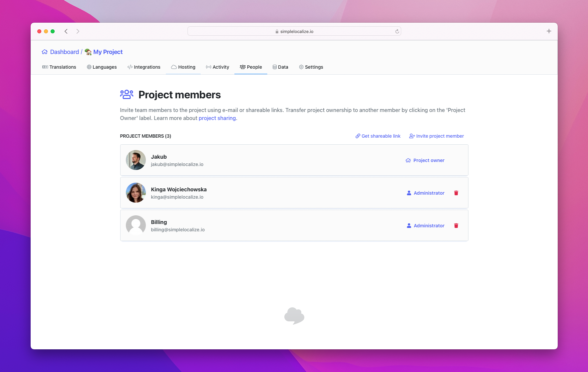Switch to the Integrations tab
Image resolution: width=588 pixels, height=372 pixels.
tap(144, 67)
